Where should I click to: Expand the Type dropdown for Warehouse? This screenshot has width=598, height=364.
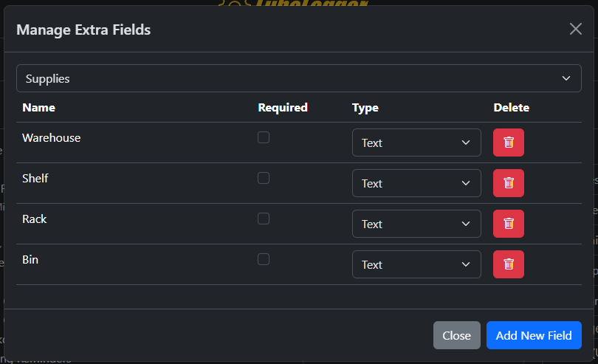point(416,142)
